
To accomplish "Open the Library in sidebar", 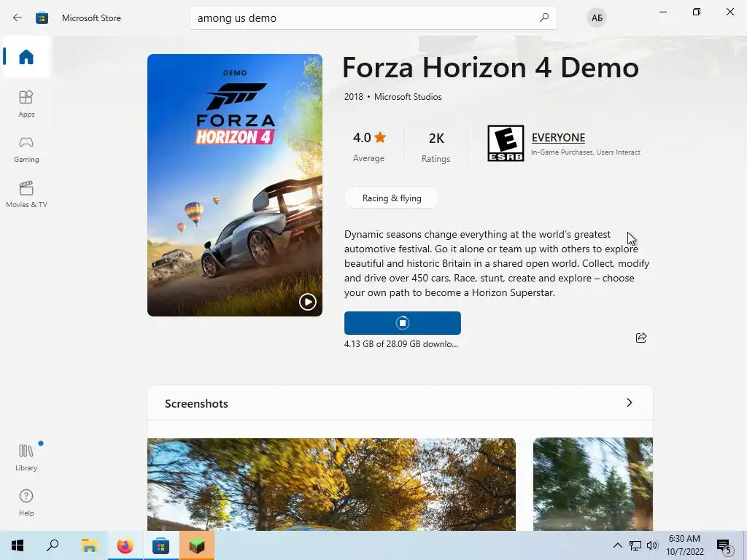I will (x=26, y=457).
